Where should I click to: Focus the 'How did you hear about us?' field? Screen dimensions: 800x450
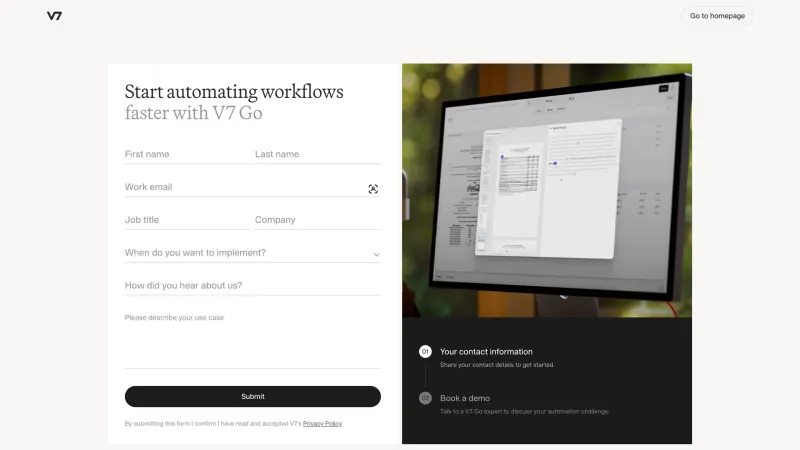[253, 286]
